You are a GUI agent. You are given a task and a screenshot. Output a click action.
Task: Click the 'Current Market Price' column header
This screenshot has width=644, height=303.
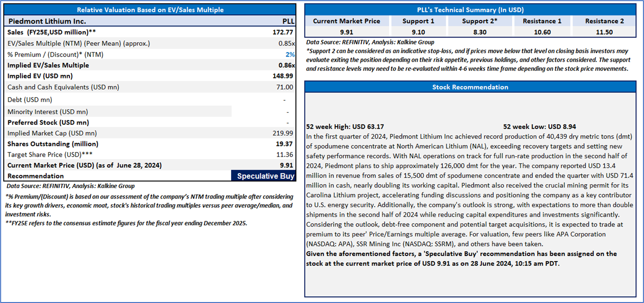[x=346, y=21]
